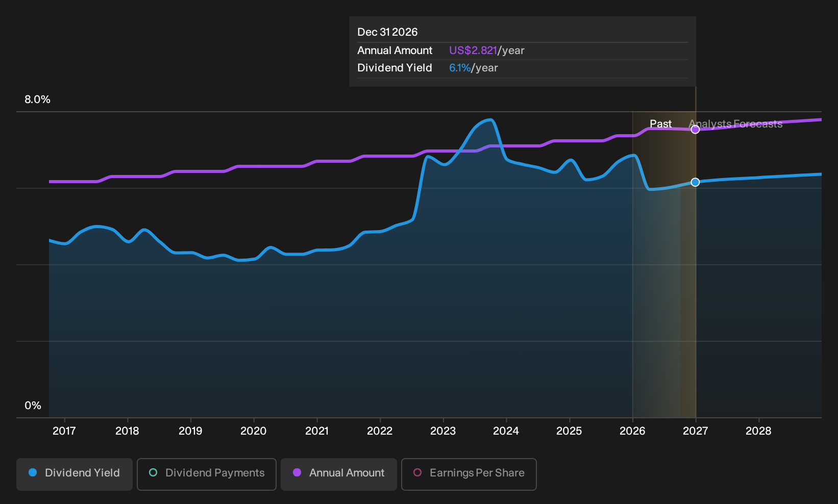
Task: Click the Analysts Forecasts label
Action: [x=735, y=124]
